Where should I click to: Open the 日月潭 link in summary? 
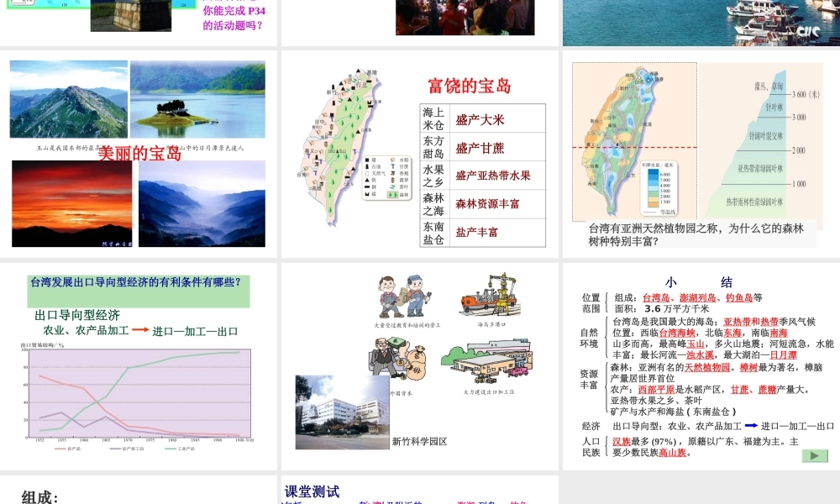click(x=783, y=355)
